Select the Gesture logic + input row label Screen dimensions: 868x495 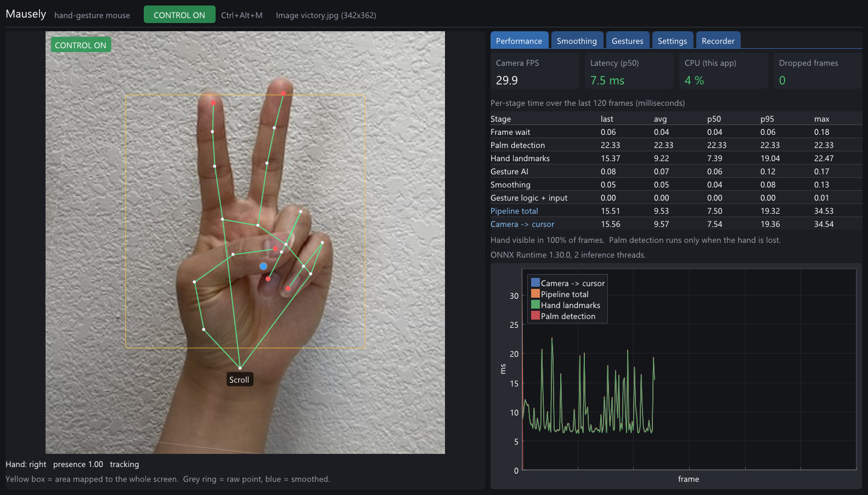(x=529, y=198)
